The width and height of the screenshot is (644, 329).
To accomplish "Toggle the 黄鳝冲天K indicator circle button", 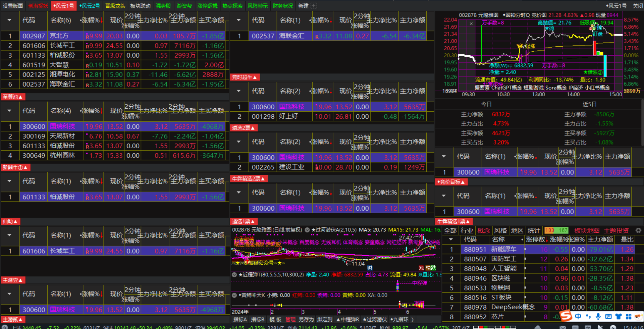I will click(234, 295).
